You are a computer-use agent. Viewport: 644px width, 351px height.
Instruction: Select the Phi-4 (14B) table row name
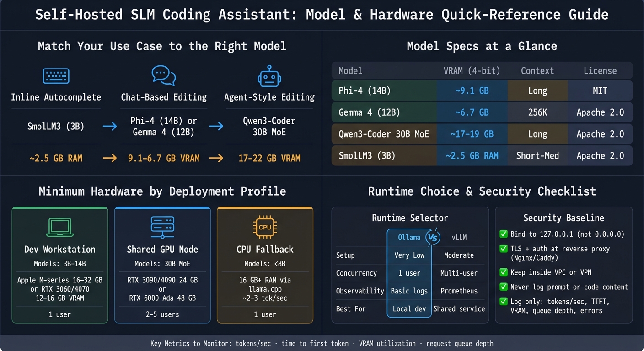point(365,90)
